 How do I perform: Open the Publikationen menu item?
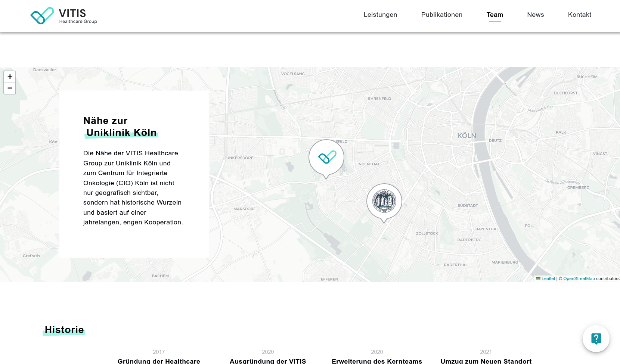pos(442,15)
